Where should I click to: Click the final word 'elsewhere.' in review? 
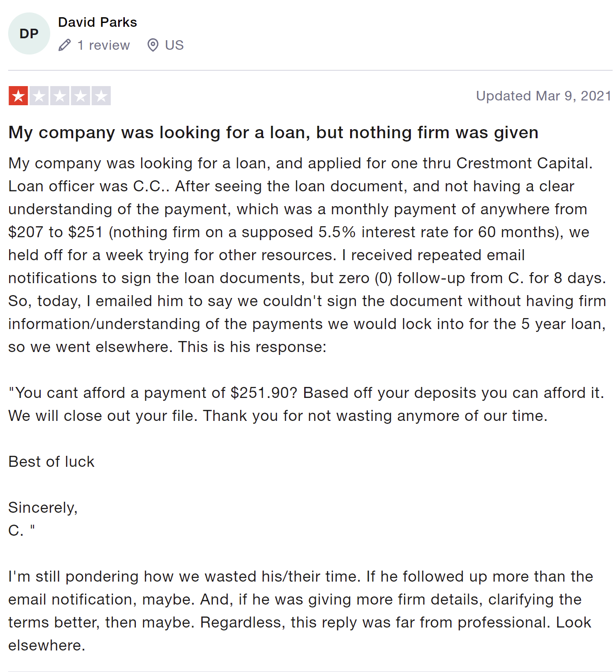click(x=47, y=645)
